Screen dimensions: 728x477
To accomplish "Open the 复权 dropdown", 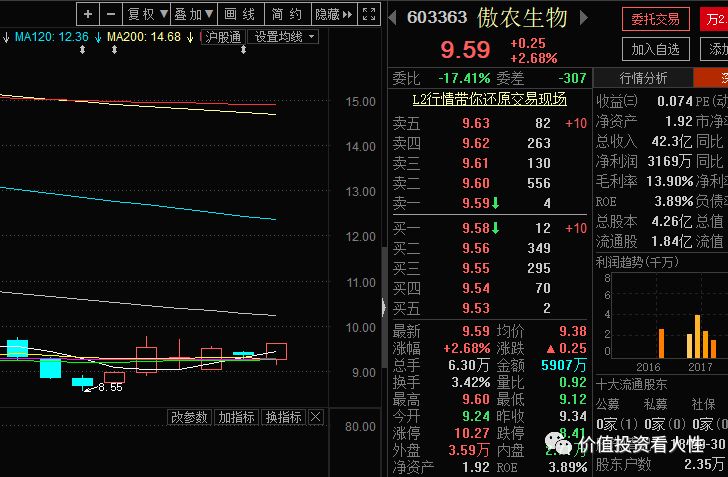I will tap(147, 14).
